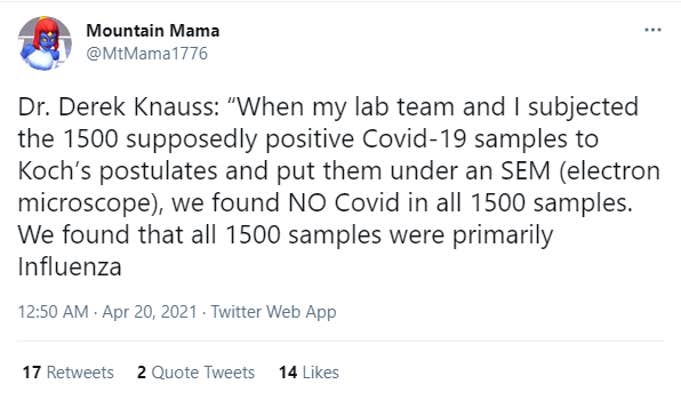View who gave the 14 Likes
The image size is (681, 400).
pyautogui.click(x=309, y=372)
